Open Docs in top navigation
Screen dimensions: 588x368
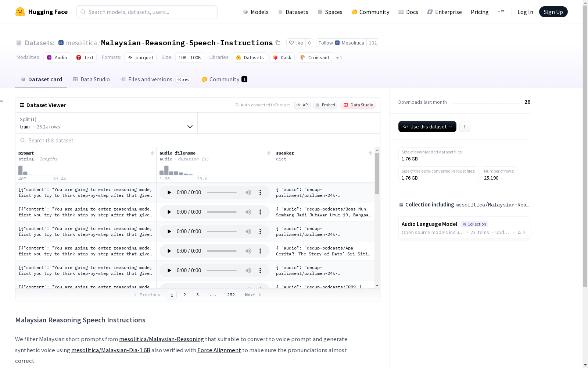click(408, 12)
